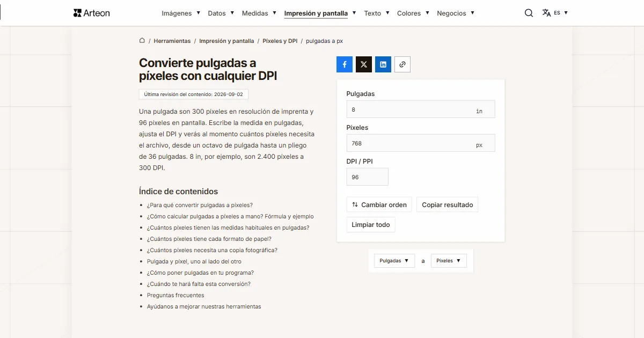644x338 pixels.
Task: Open Herramientas breadcrumb link
Action: 172,41
